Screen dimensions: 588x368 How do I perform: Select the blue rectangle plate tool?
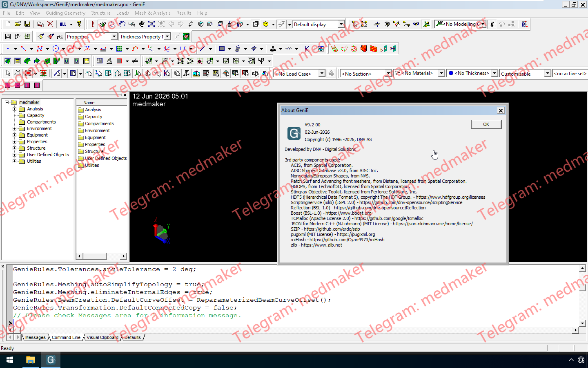click(x=222, y=49)
